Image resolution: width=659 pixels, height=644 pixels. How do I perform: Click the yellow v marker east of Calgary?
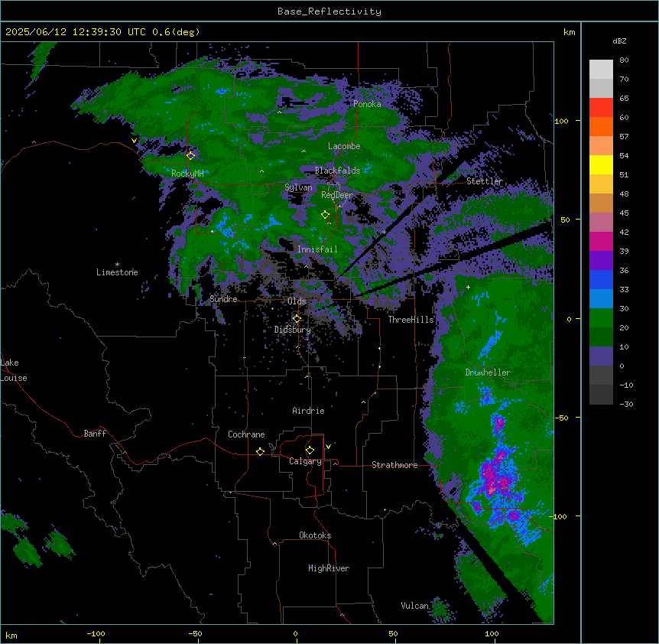pyautogui.click(x=328, y=447)
